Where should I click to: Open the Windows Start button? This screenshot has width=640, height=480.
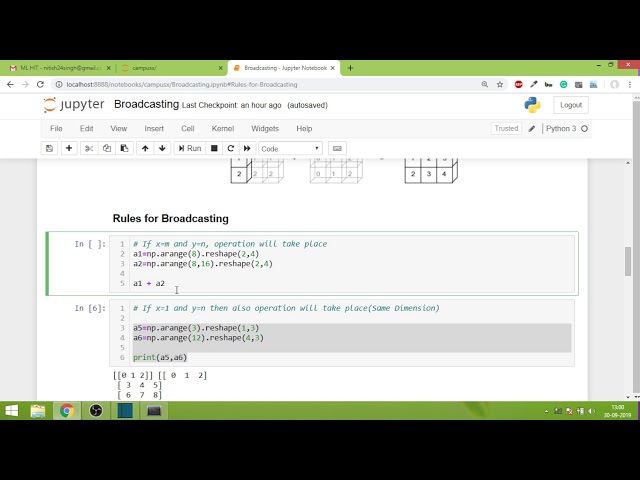tap(11, 411)
